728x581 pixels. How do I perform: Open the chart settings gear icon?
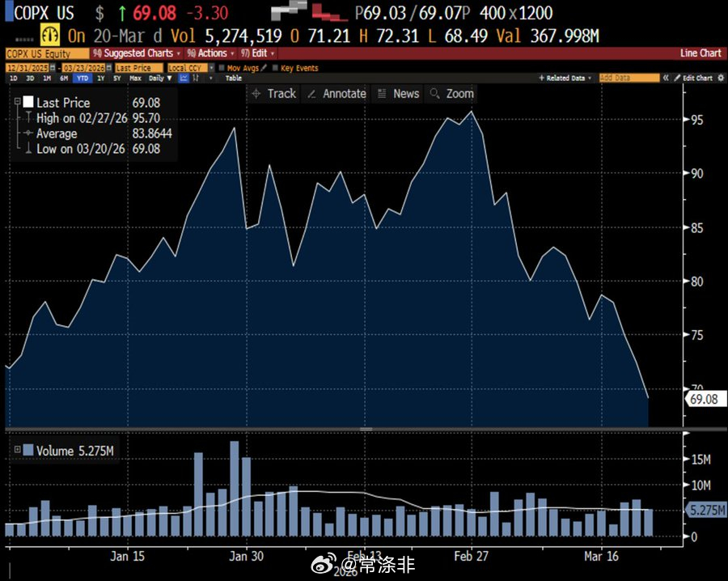[x=722, y=78]
